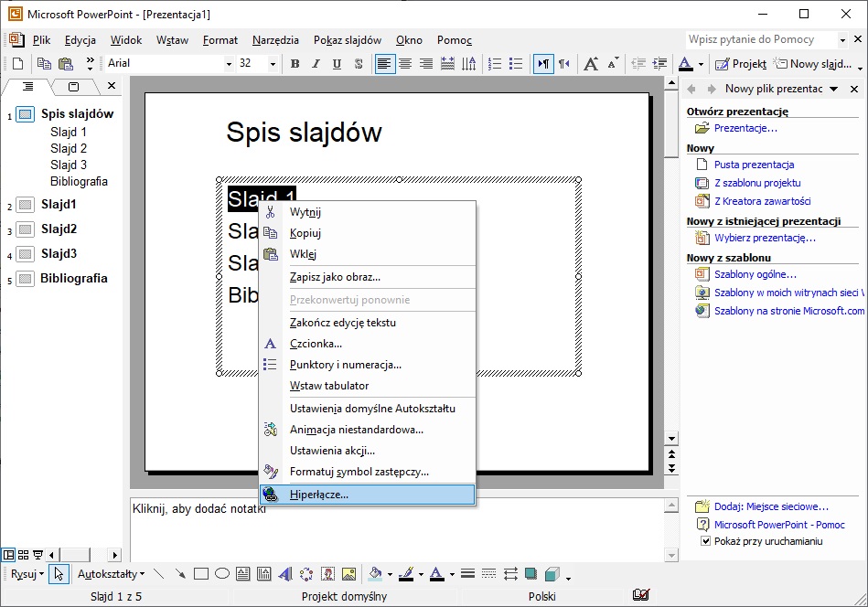Toggle Align Right for the text
The height and width of the screenshot is (607, 868).
(x=425, y=64)
